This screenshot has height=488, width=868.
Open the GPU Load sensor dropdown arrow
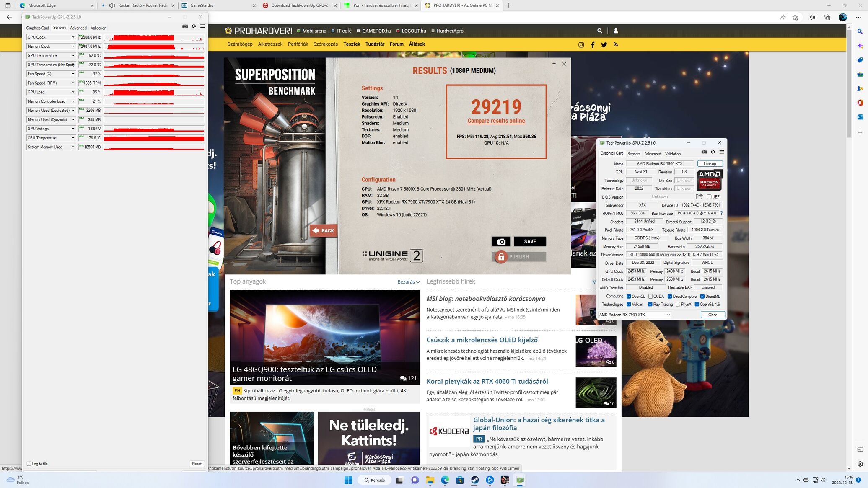point(73,92)
